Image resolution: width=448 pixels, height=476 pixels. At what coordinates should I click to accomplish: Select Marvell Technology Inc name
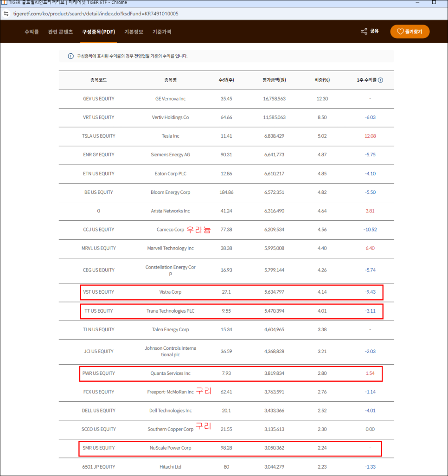(170, 248)
